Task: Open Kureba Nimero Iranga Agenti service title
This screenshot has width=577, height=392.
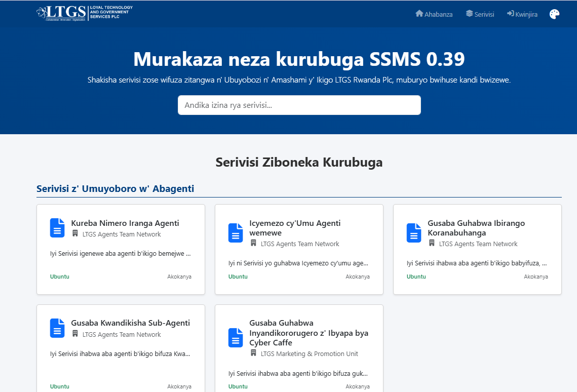Action: 125,223
